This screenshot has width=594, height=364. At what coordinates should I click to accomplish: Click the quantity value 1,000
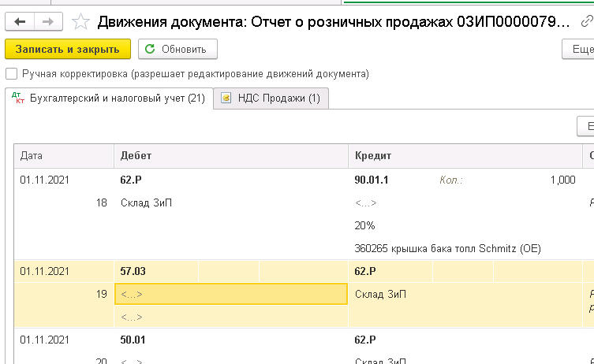coord(562,180)
